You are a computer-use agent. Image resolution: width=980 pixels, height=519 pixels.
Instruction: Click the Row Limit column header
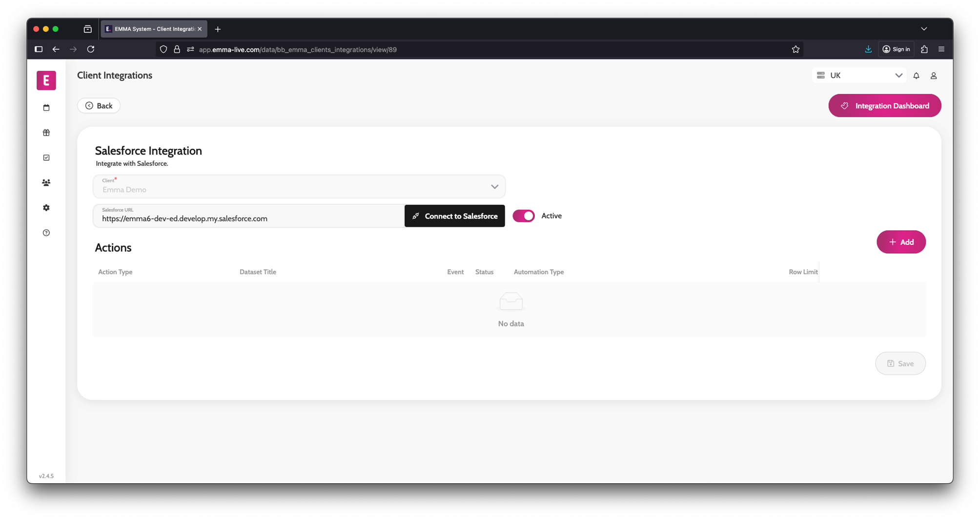click(x=803, y=272)
